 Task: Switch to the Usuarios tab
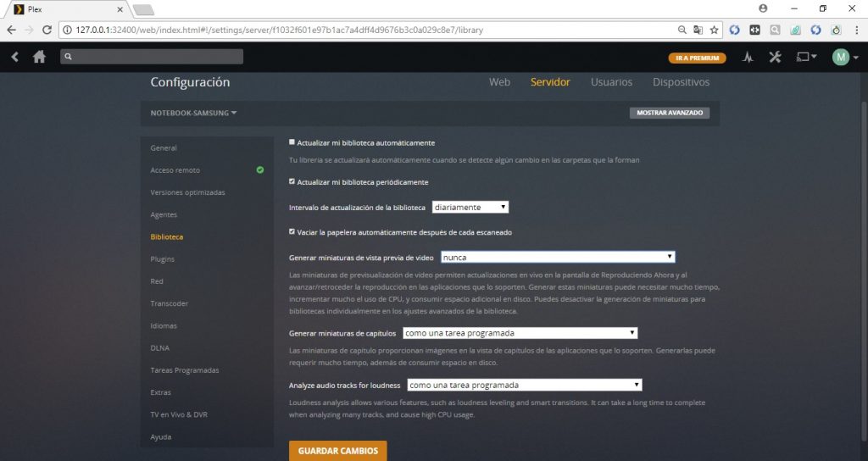pyautogui.click(x=611, y=82)
